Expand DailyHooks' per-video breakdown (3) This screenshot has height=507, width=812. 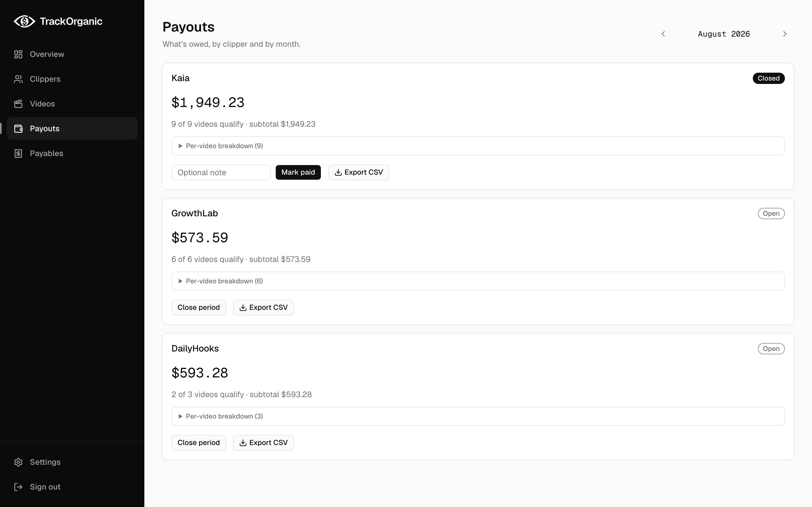(478, 416)
